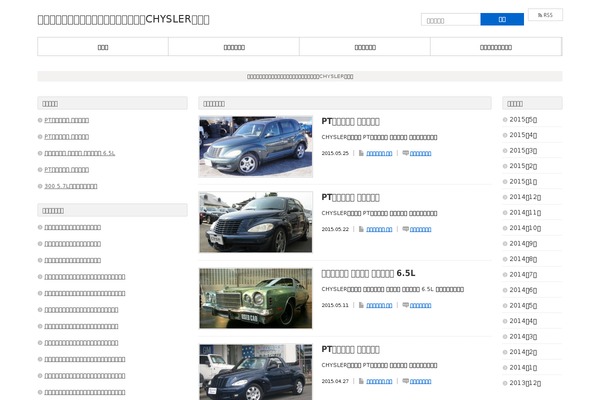Click the RSS feed icon
Image resolution: width=600 pixels, height=400 pixels.
[x=540, y=15]
